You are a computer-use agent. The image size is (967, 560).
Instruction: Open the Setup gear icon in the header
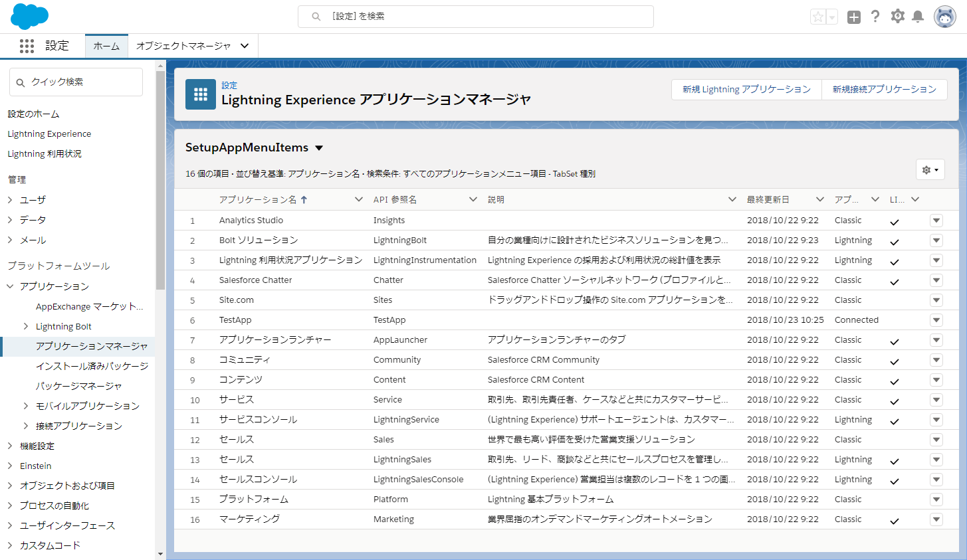[x=897, y=17]
